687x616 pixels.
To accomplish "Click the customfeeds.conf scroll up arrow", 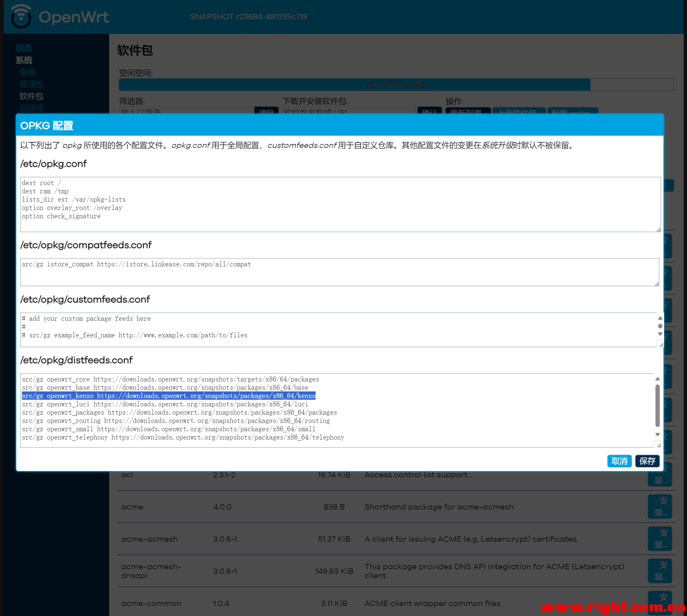I will 660,318.
